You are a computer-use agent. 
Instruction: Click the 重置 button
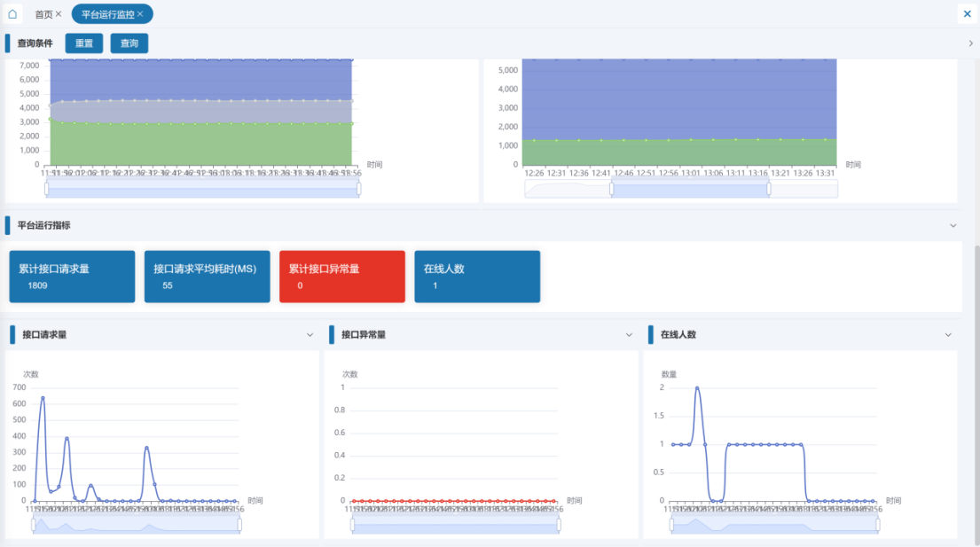83,43
